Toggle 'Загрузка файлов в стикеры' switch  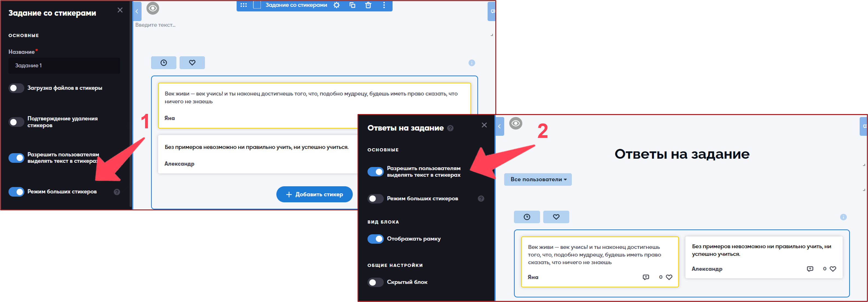pyautogui.click(x=16, y=88)
